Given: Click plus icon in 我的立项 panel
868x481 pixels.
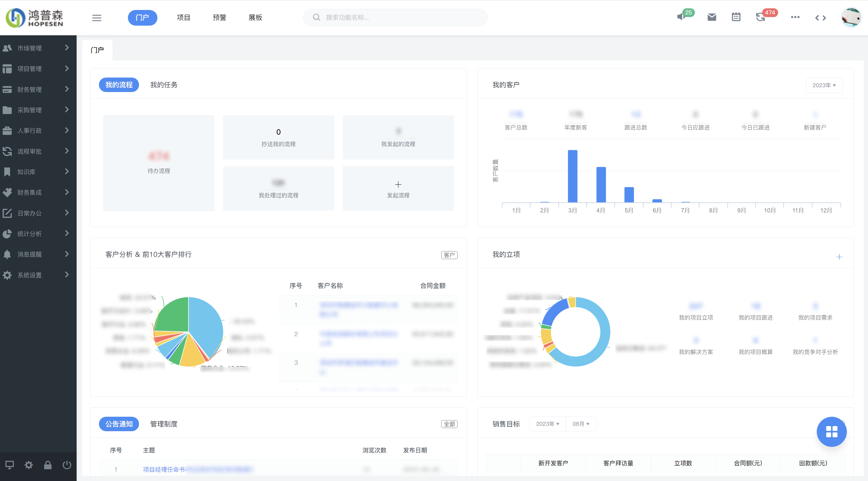Looking at the screenshot, I should coord(839,257).
